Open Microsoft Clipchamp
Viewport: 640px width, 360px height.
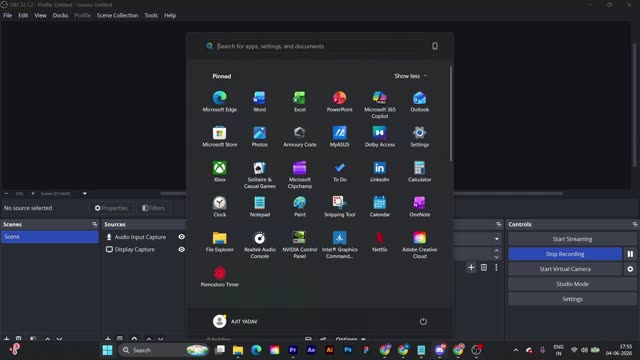click(300, 174)
